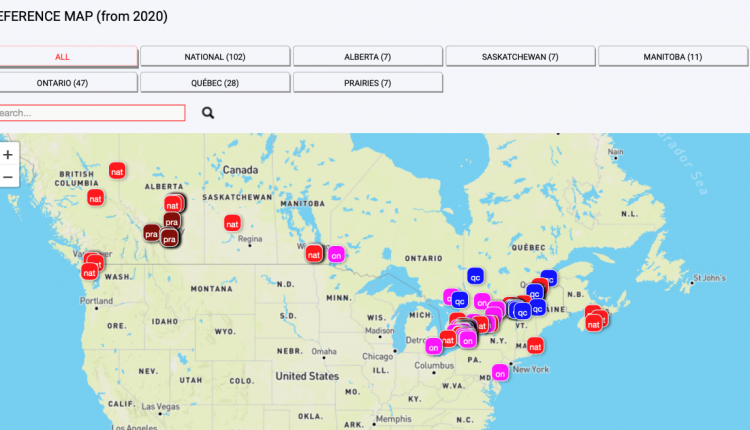This screenshot has width=750, height=430.
Task: Focus the search input field
Action: 92,113
